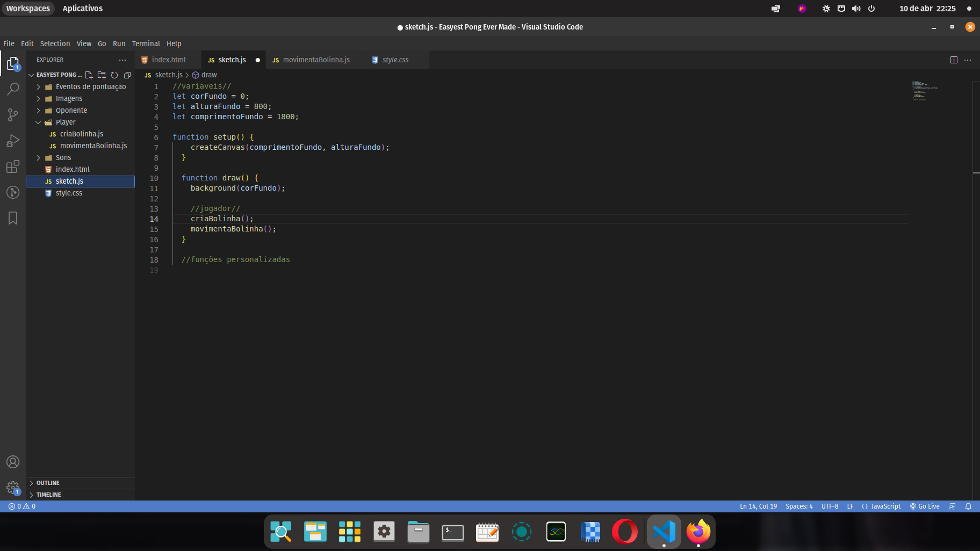Open the Run menu

(x=119, y=44)
